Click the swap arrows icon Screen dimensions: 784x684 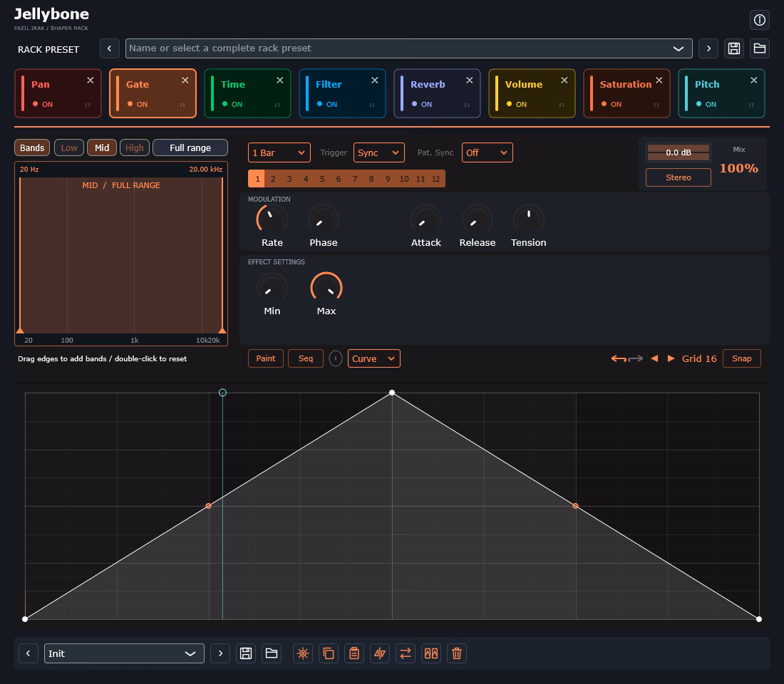tap(406, 653)
